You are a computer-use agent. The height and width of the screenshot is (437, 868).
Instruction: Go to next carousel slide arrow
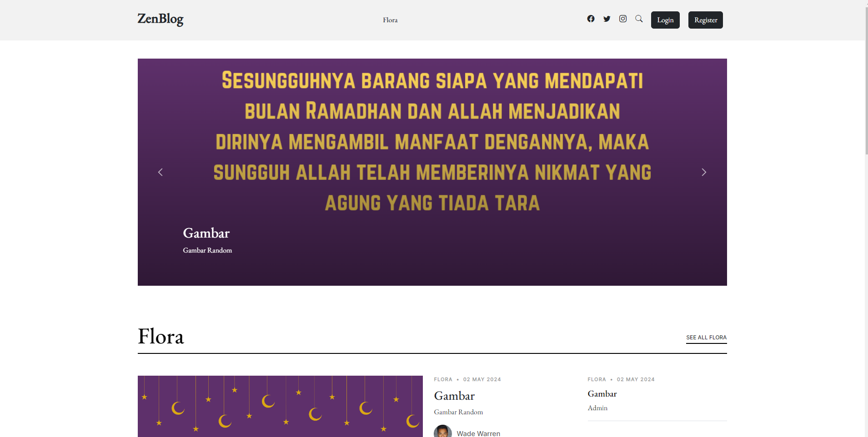pos(704,172)
